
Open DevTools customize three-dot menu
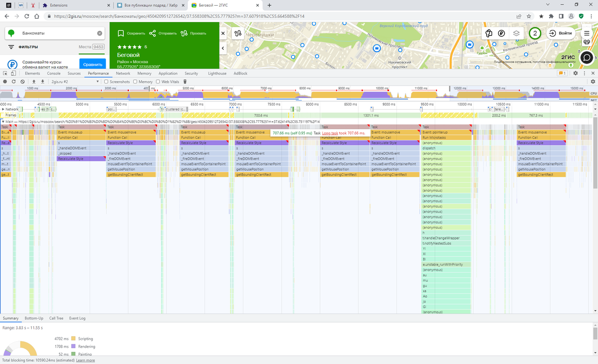tap(584, 73)
